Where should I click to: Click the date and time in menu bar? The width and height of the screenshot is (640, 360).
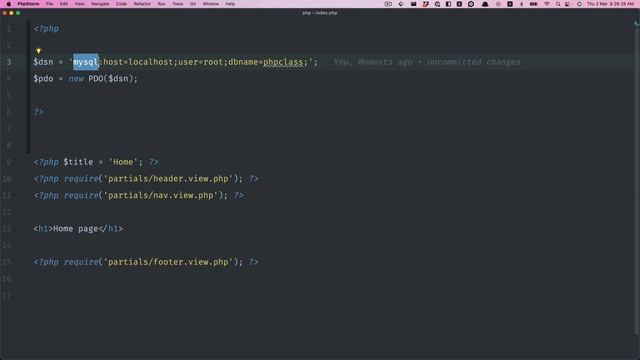(x=610, y=4)
